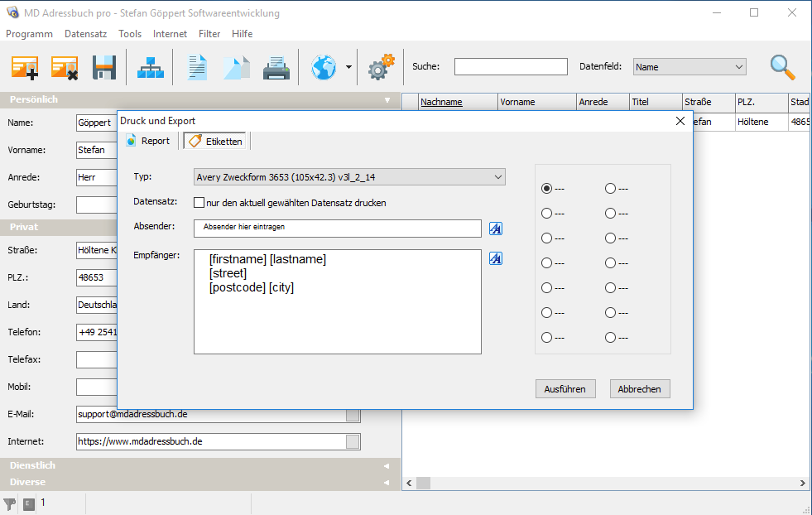
Task: Switch to the Report tab
Action: 147,142
